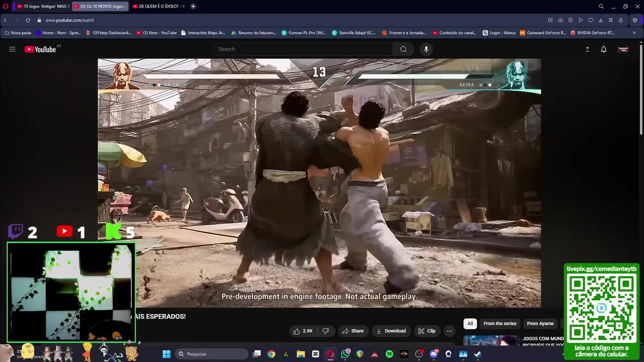Screen dimensions: 644x362
Task: Go back with the browser back arrow
Action: pyautogui.click(x=5, y=20)
